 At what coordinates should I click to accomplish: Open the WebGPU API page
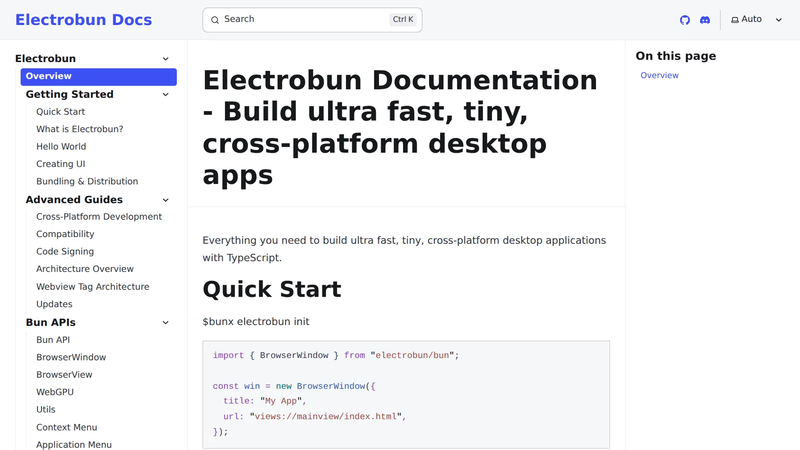(55, 392)
